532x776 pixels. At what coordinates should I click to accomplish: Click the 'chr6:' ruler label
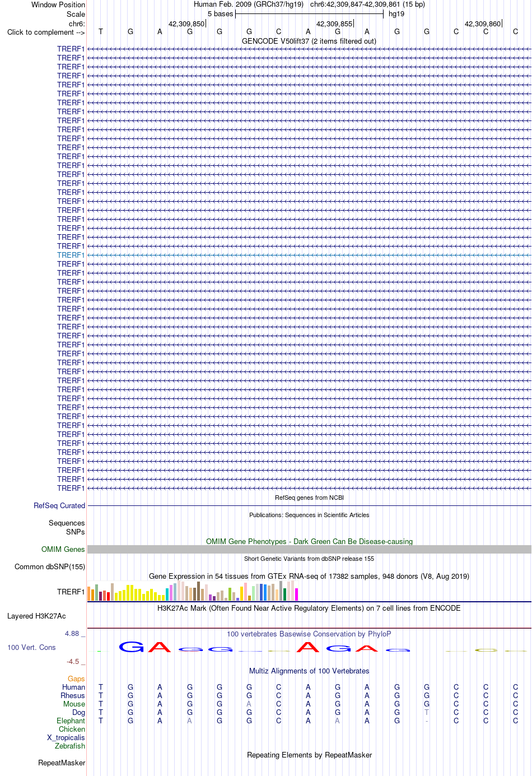coord(77,24)
